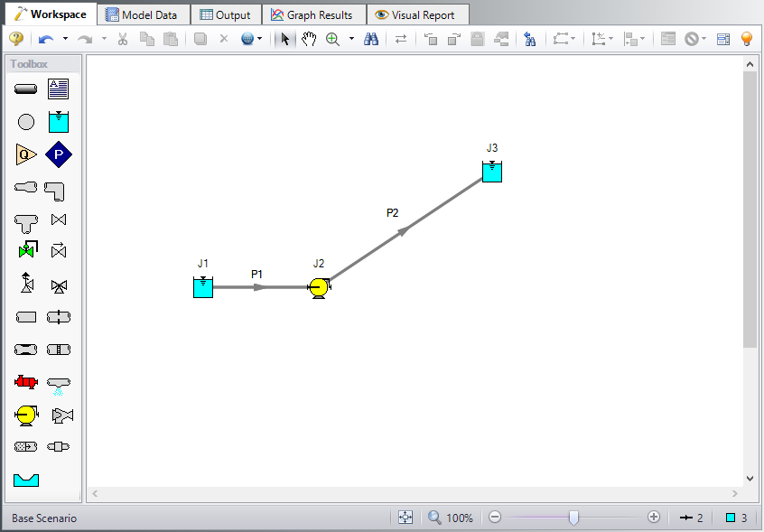
Task: Choose the Assigned Flow junction icon
Action: [26, 154]
